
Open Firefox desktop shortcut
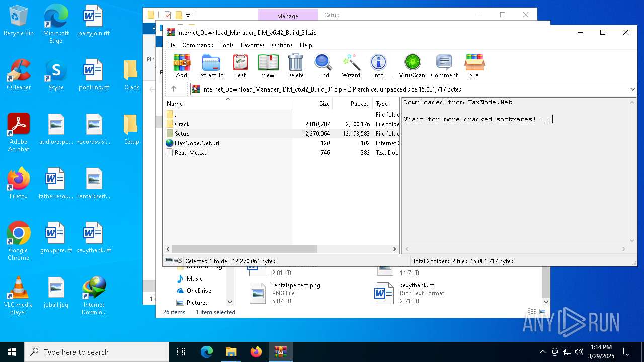click(19, 184)
